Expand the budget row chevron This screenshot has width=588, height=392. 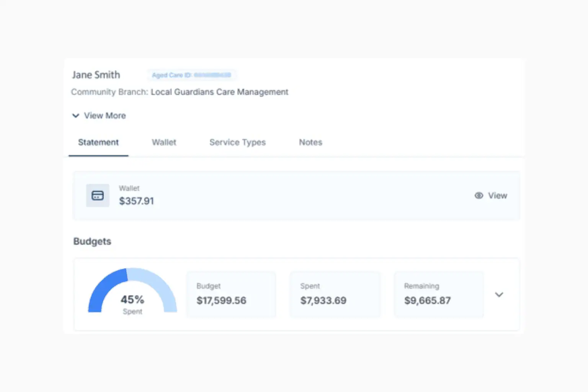point(499,294)
